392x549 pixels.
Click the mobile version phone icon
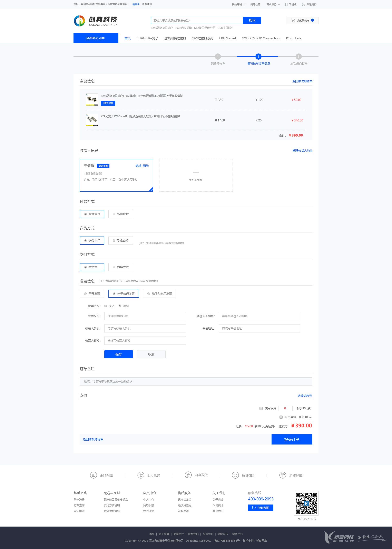(x=286, y=4)
